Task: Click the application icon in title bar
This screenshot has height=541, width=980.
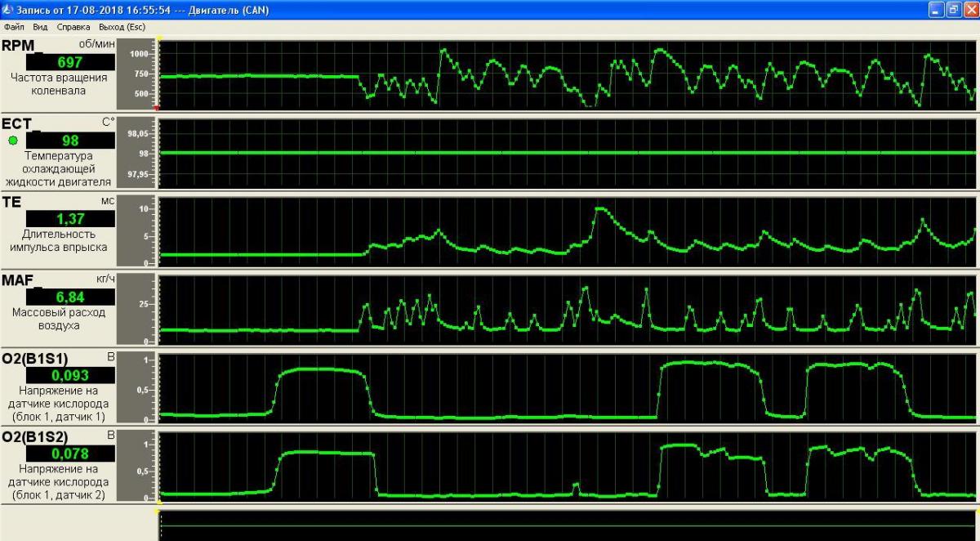Action: [x=8, y=10]
